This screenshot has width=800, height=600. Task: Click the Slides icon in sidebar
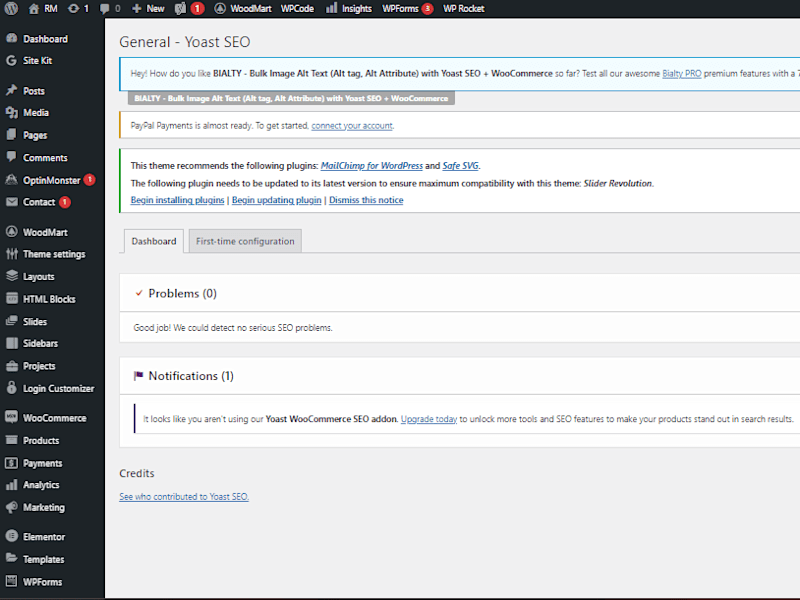(x=12, y=321)
